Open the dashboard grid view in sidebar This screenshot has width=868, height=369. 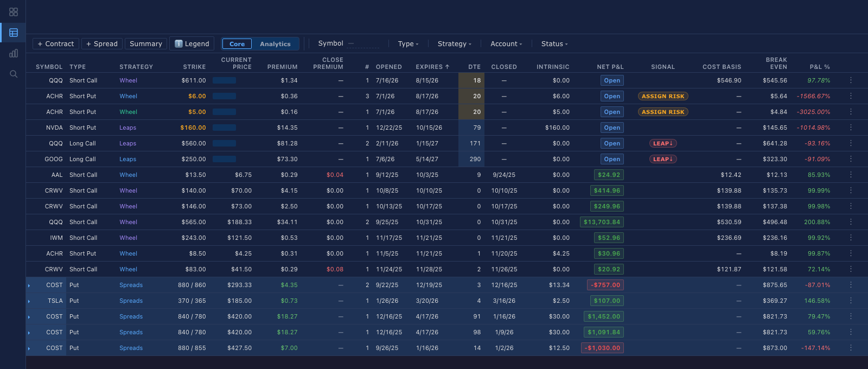14,12
